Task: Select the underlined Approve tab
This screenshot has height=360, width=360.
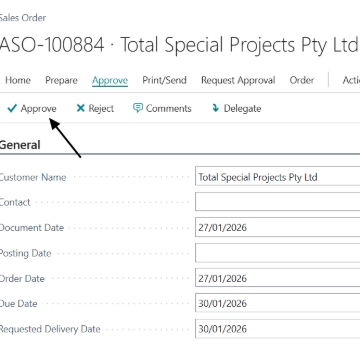Action: tap(110, 81)
